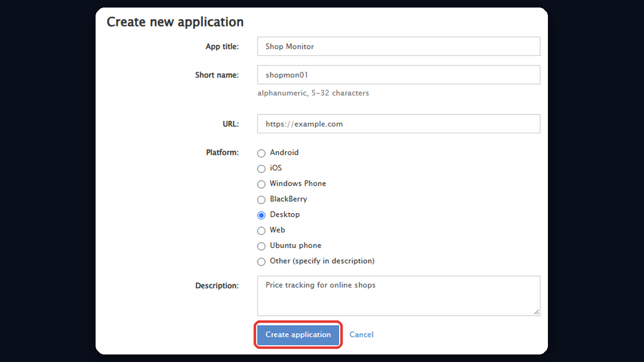Cancel the new application form
Image resolution: width=644 pixels, height=362 pixels.
[361, 335]
